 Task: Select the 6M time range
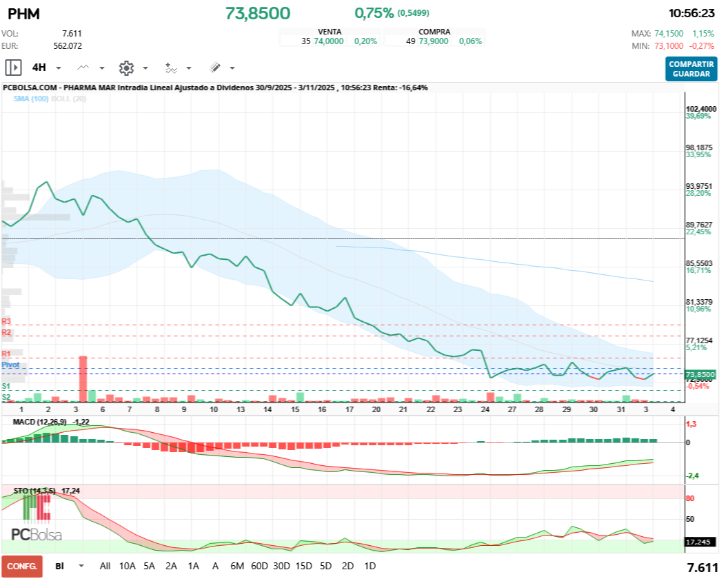tap(237, 566)
